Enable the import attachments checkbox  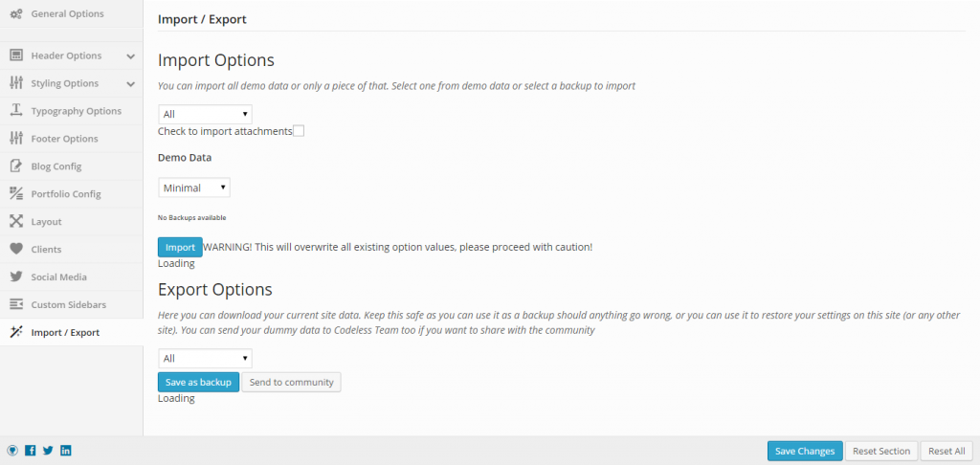pos(299,131)
